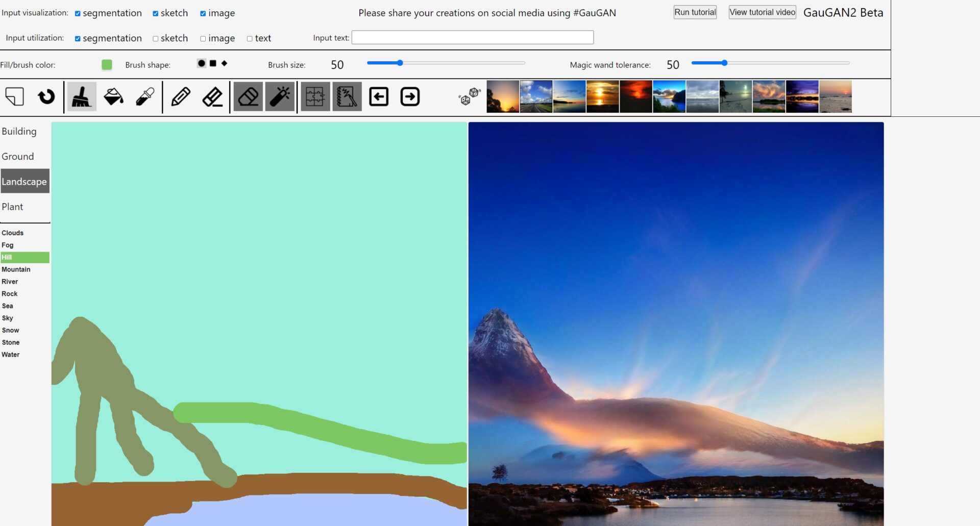Select the Rock label
Image resolution: width=980 pixels, height=526 pixels.
[25, 294]
